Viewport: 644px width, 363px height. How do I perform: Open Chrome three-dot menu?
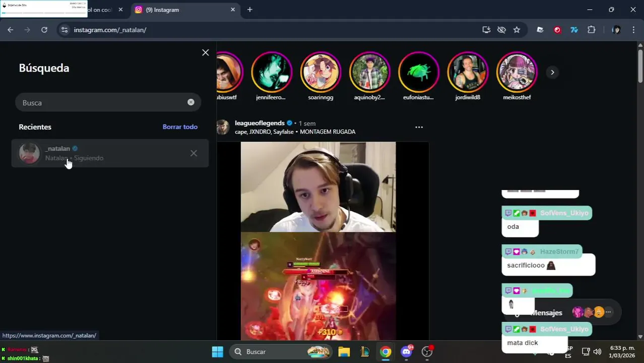(x=633, y=30)
